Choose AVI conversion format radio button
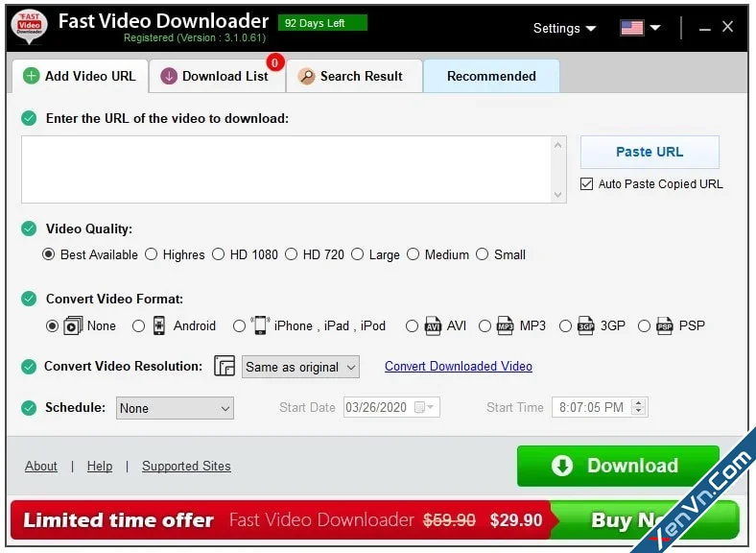Viewport: 756px width, 553px height. pos(412,326)
